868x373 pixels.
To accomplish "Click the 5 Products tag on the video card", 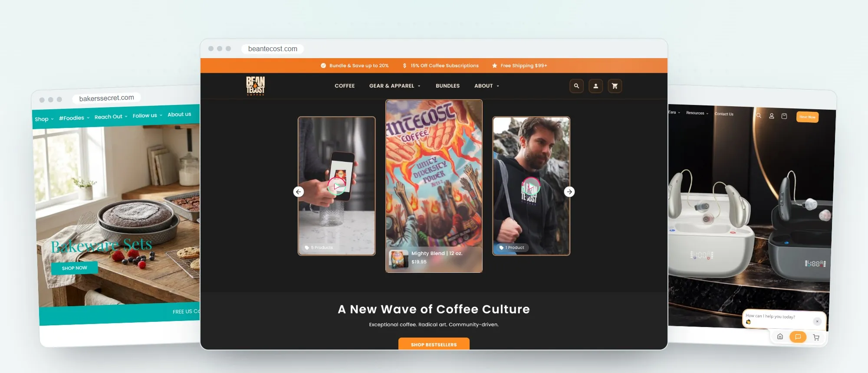I will click(319, 248).
